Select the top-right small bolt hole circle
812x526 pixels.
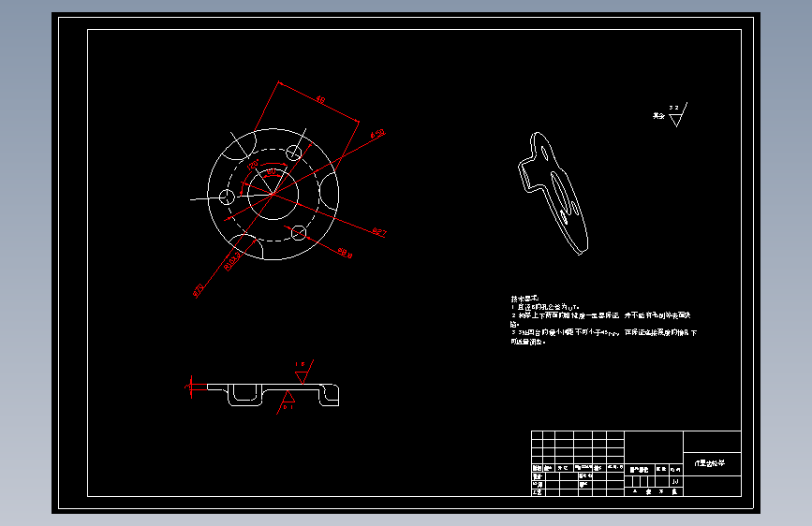294,153
